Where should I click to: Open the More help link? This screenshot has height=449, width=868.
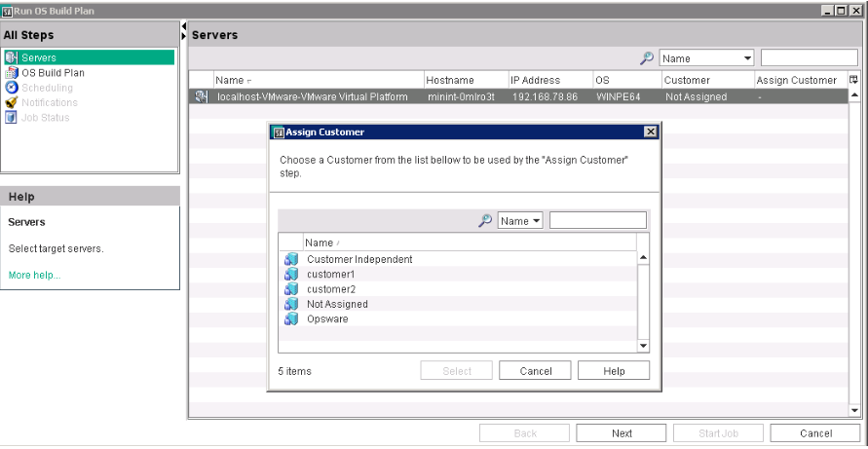point(34,276)
